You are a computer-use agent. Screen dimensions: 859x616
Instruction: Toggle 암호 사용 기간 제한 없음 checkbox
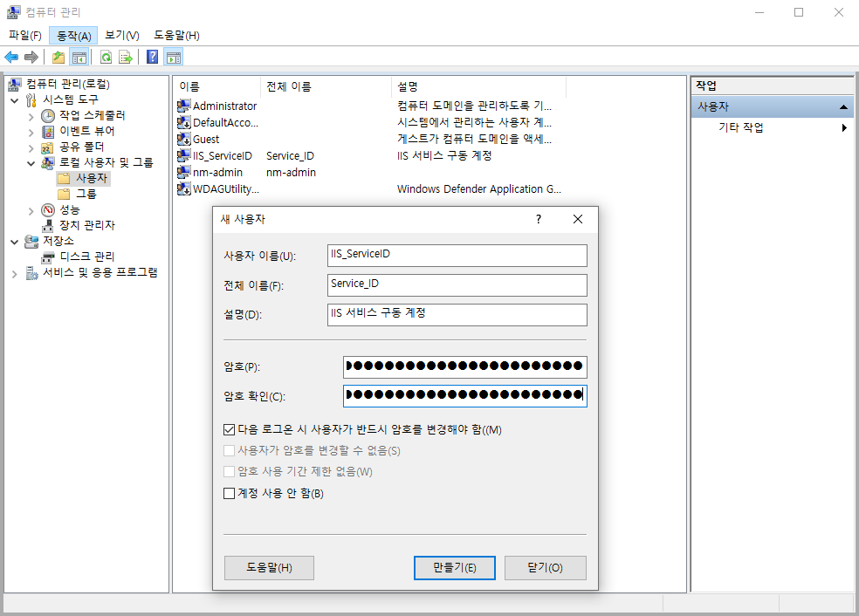pos(229,471)
